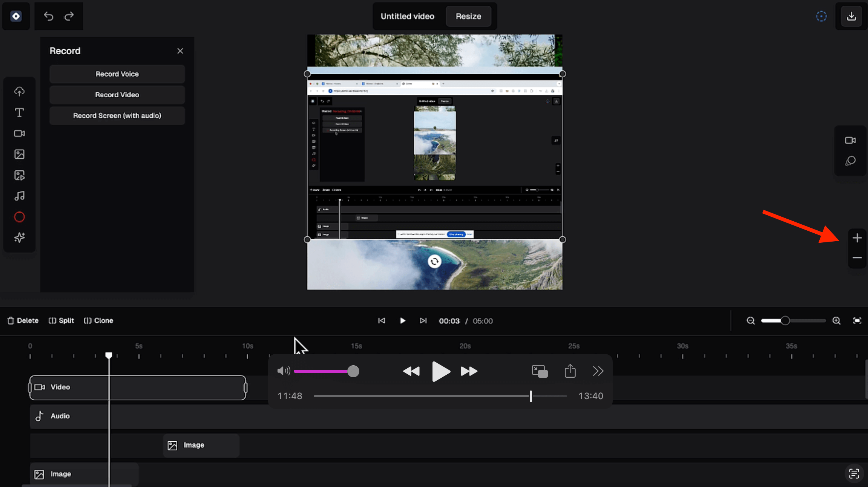Open the sparkle AI tools icon
This screenshot has width=868, height=487.
pos(19,237)
